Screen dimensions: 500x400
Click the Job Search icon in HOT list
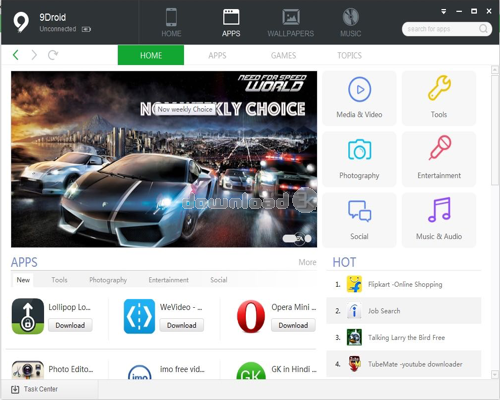354,311
